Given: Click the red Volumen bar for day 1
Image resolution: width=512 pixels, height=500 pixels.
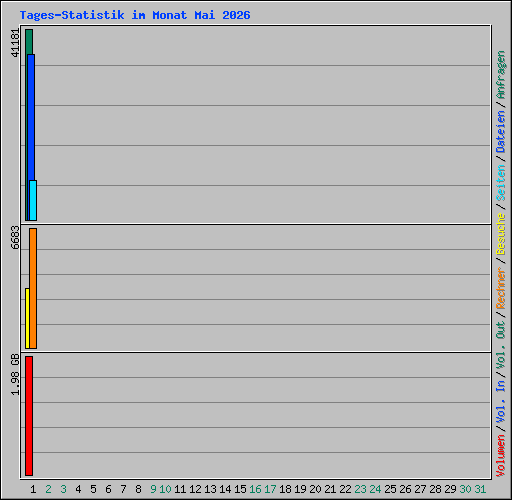Looking at the screenshot, I should click(29, 416).
